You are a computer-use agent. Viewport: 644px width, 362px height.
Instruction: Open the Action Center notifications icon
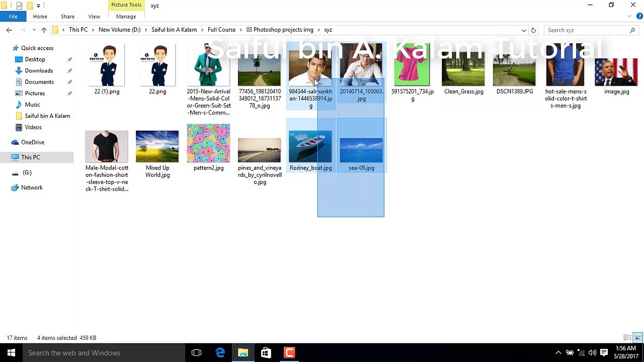[x=604, y=353]
